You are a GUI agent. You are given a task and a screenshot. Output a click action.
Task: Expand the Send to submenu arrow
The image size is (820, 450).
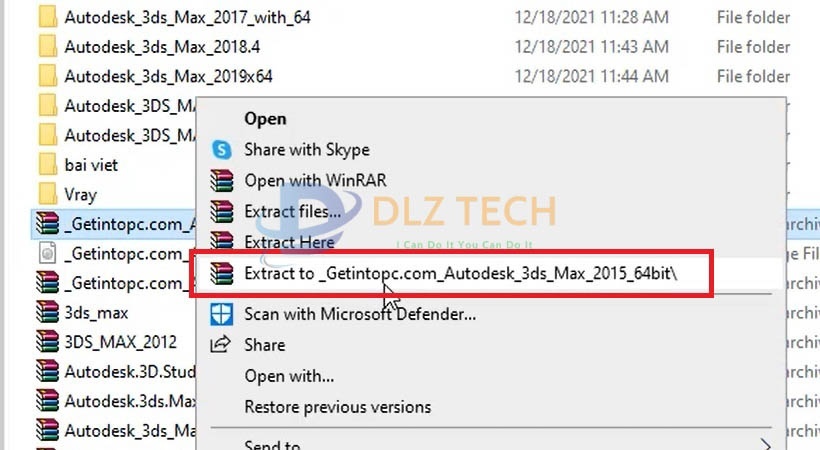coord(766,445)
